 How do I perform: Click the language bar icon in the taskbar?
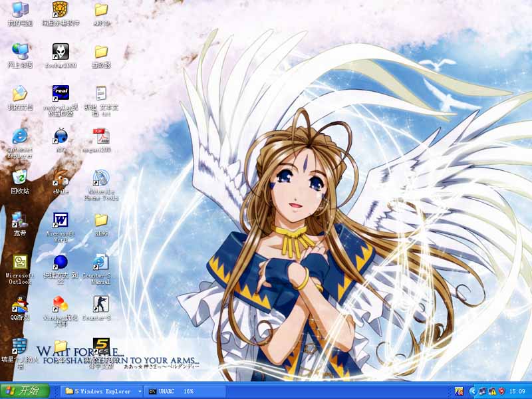[x=459, y=391]
